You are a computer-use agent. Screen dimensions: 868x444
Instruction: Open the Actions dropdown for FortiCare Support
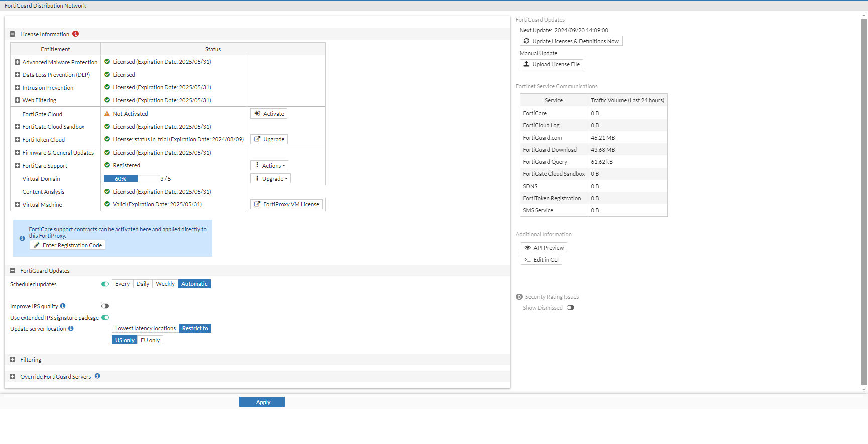[x=270, y=166]
